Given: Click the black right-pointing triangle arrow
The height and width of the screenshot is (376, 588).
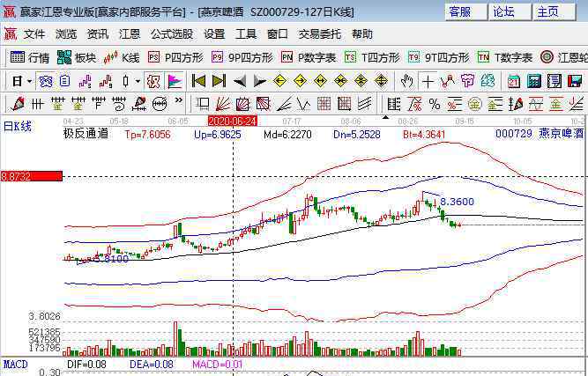Looking at the screenshot, I should click(259, 81).
